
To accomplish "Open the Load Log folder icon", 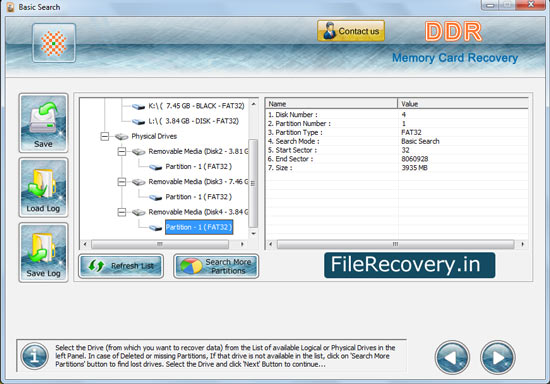I will coord(43,187).
